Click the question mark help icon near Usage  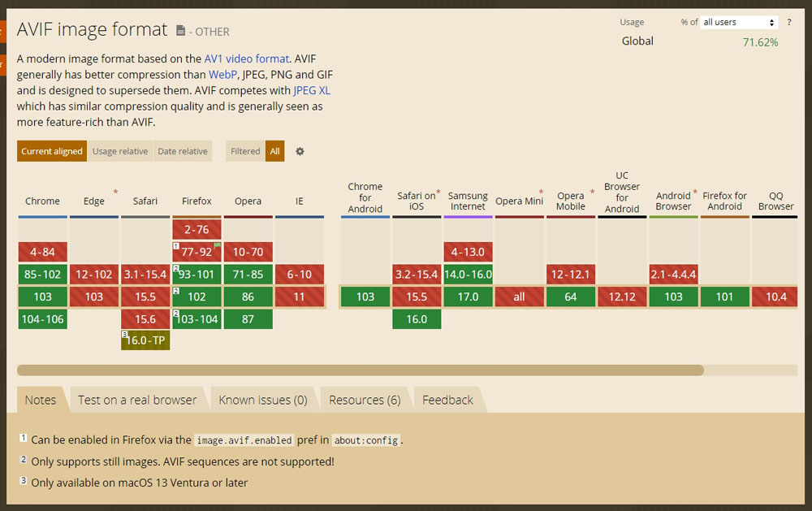pyautogui.click(x=789, y=22)
